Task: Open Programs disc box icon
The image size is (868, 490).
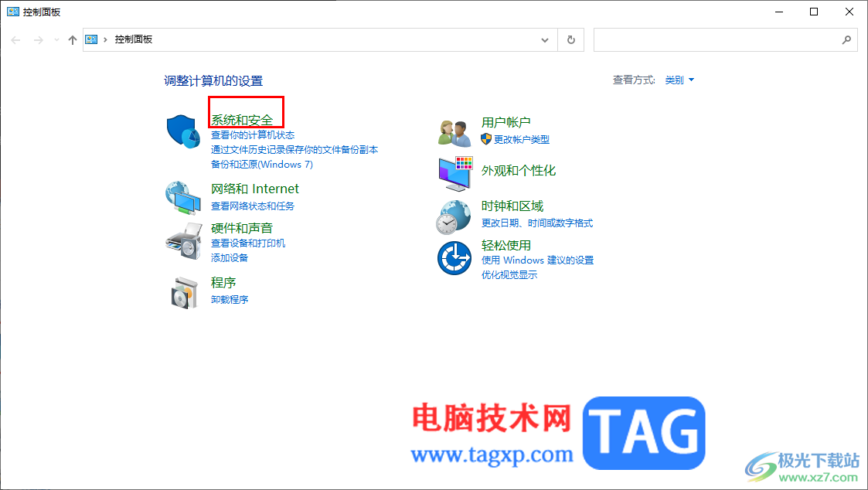Action: pyautogui.click(x=184, y=292)
